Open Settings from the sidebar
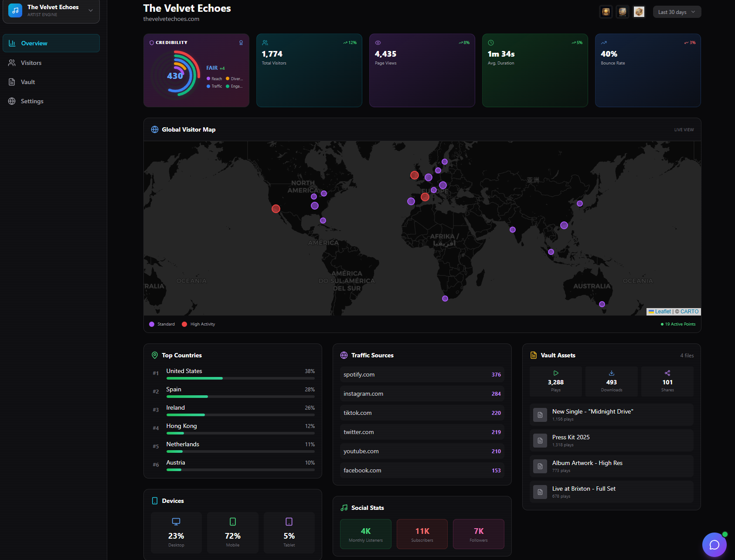Screen dimensions: 735x560 (x=32, y=101)
